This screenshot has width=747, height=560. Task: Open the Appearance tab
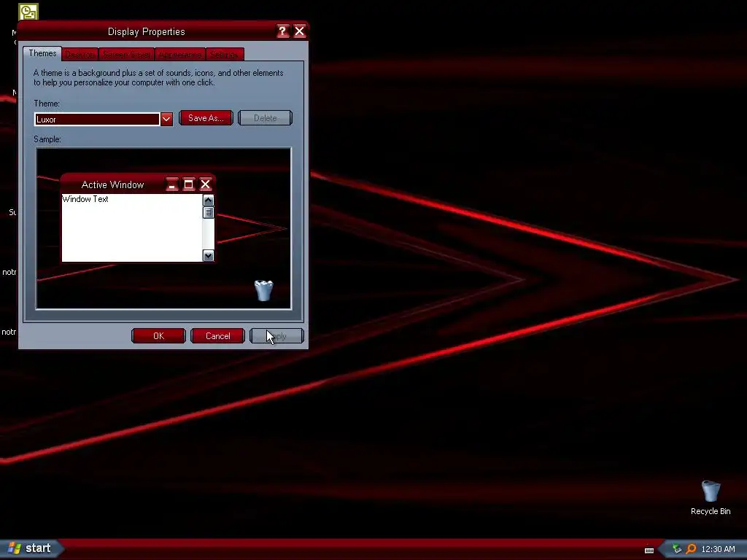tap(180, 55)
